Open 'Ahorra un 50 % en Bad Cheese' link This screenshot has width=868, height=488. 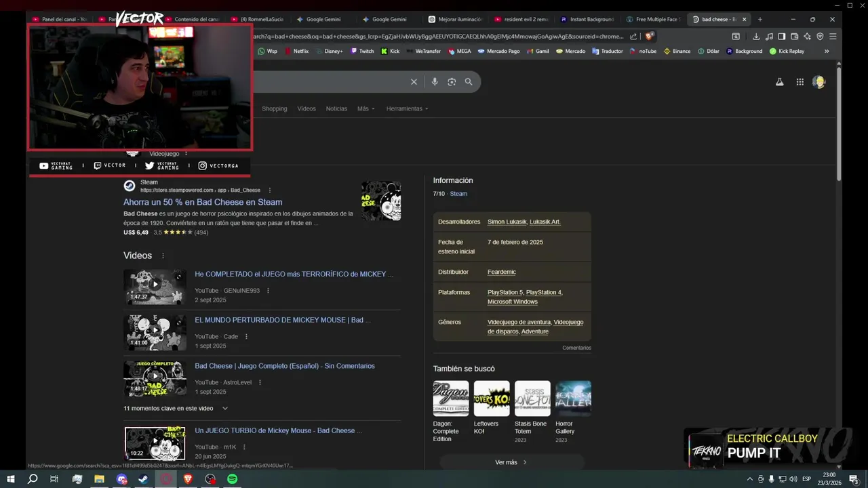[x=203, y=202]
